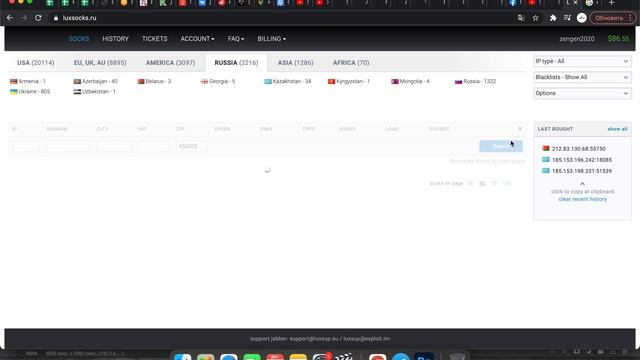Image resolution: width=640 pixels, height=360 pixels.
Task: Filter by Russia - 1322
Action: [x=476, y=81]
